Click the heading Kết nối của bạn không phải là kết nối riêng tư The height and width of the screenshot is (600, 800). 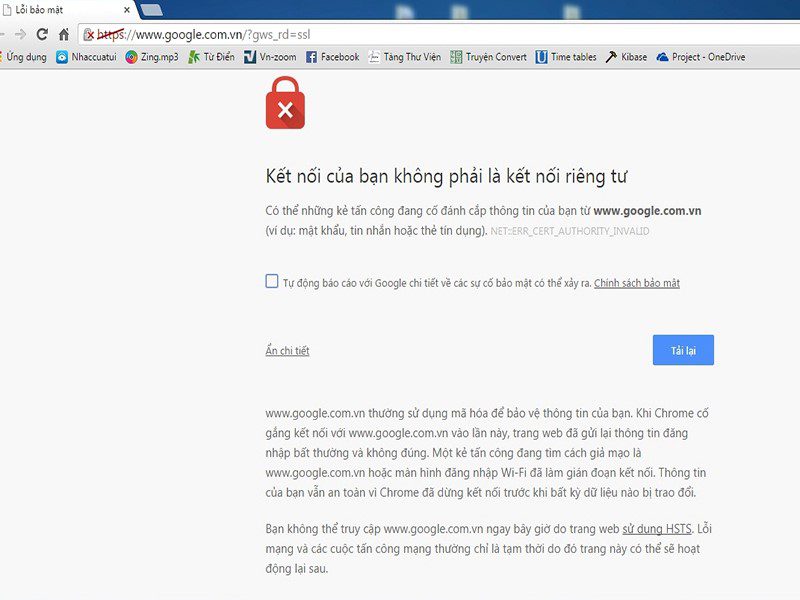point(446,177)
